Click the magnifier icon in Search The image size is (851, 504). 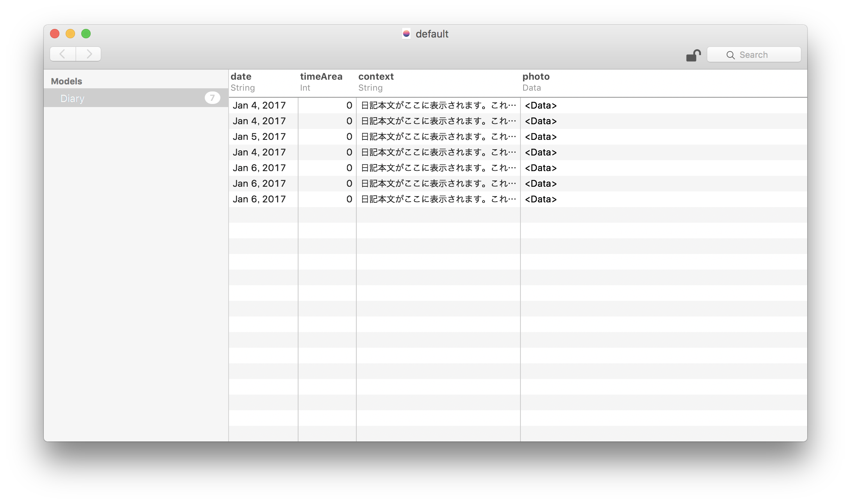point(730,55)
